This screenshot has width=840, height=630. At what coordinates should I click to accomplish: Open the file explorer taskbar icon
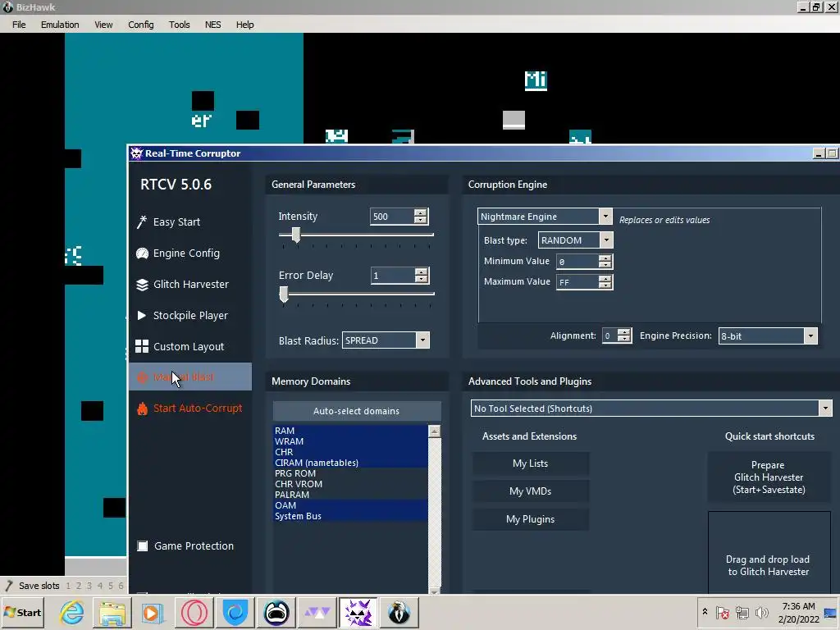(x=112, y=612)
